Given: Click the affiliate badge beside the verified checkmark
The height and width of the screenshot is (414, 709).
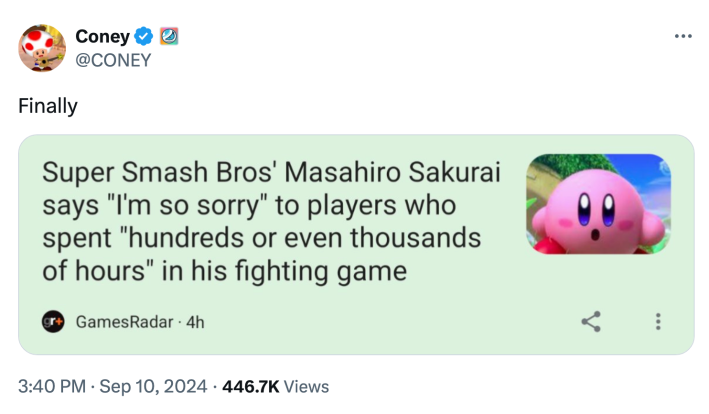Looking at the screenshot, I should point(169,37).
